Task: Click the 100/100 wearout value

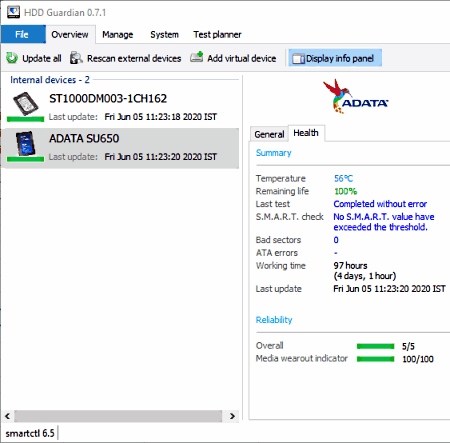Action: coord(418,359)
